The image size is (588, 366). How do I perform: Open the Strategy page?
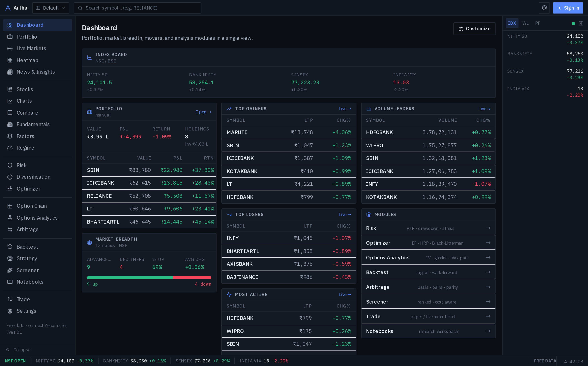(x=38, y=259)
